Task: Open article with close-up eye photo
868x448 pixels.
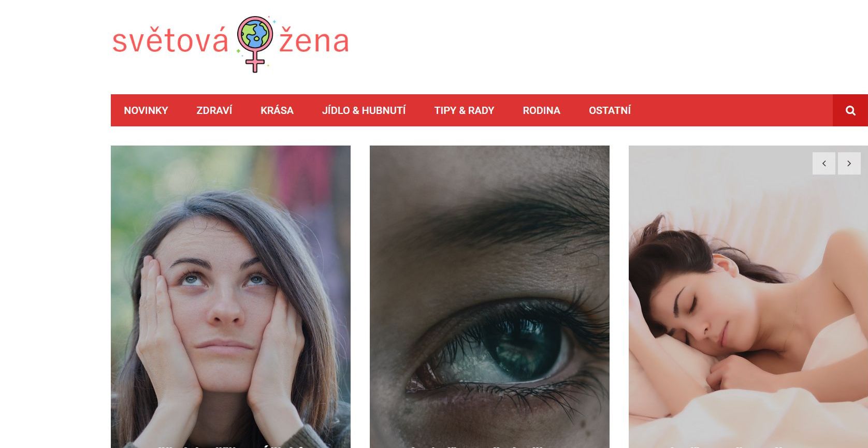Action: coord(489,296)
